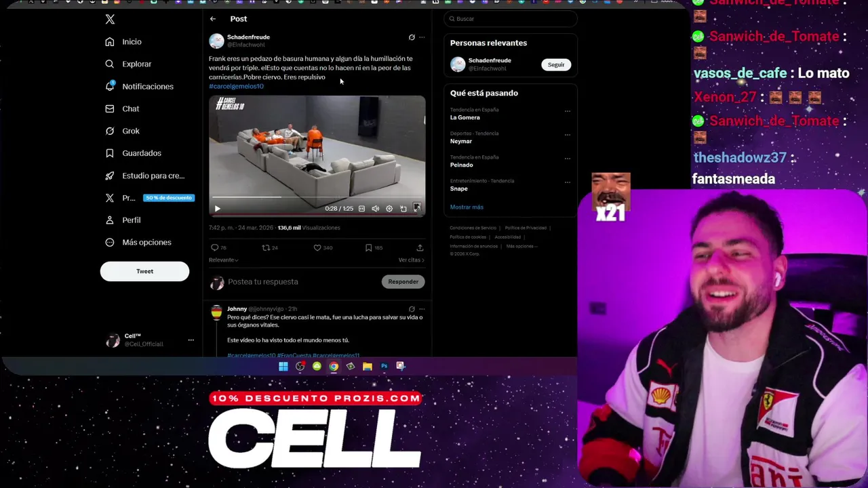Screen dimensions: 868x488
Task: Open account menu dots next to Cell™
Action: coord(191,340)
